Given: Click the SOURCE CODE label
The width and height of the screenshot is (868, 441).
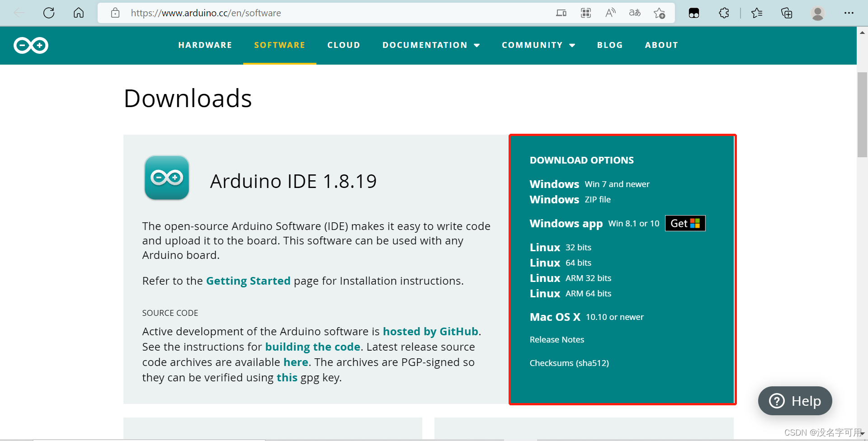Looking at the screenshot, I should (170, 313).
